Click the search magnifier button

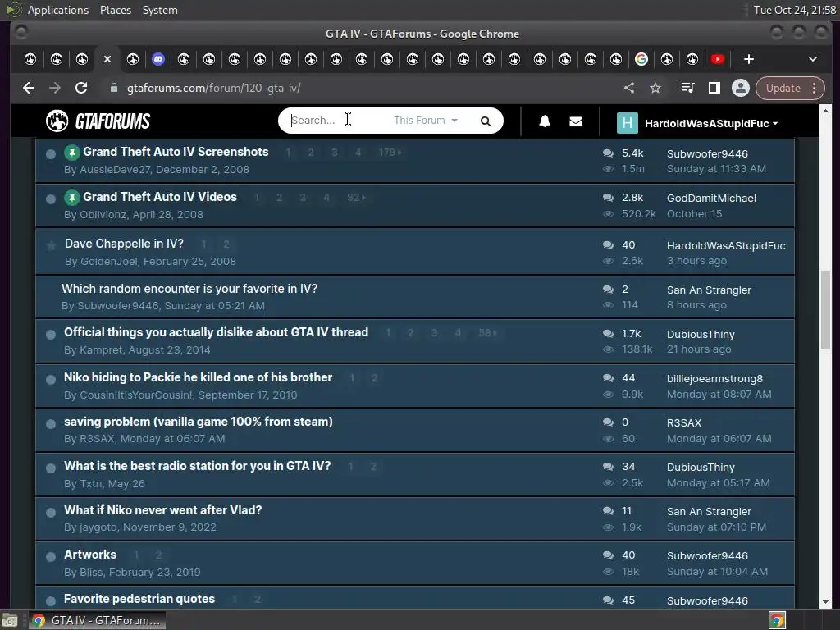[x=486, y=121]
